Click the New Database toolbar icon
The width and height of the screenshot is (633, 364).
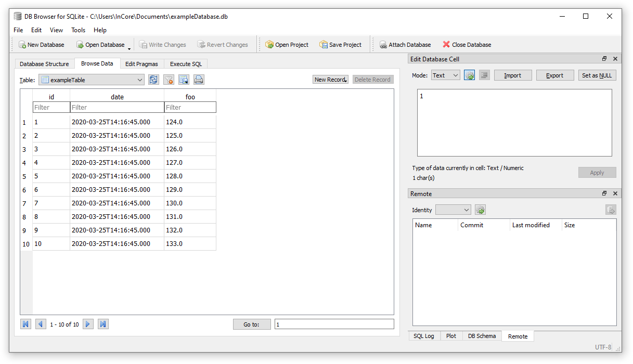[x=22, y=45]
